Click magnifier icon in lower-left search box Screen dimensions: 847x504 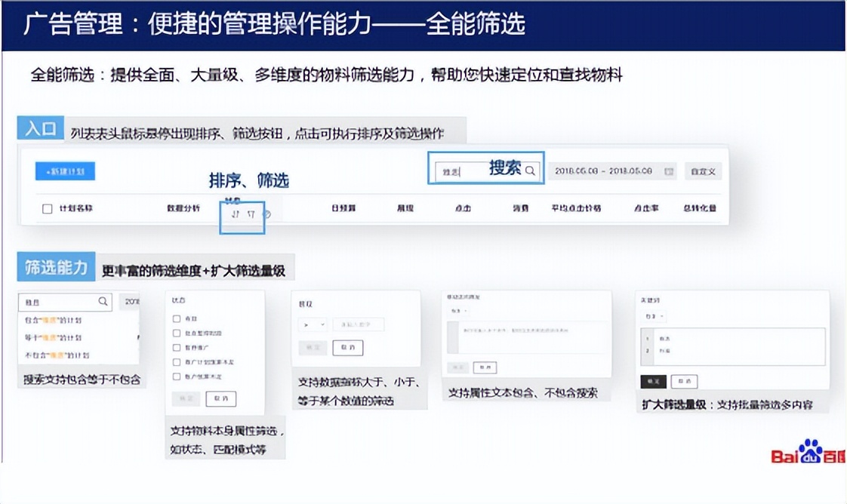pyautogui.click(x=103, y=301)
